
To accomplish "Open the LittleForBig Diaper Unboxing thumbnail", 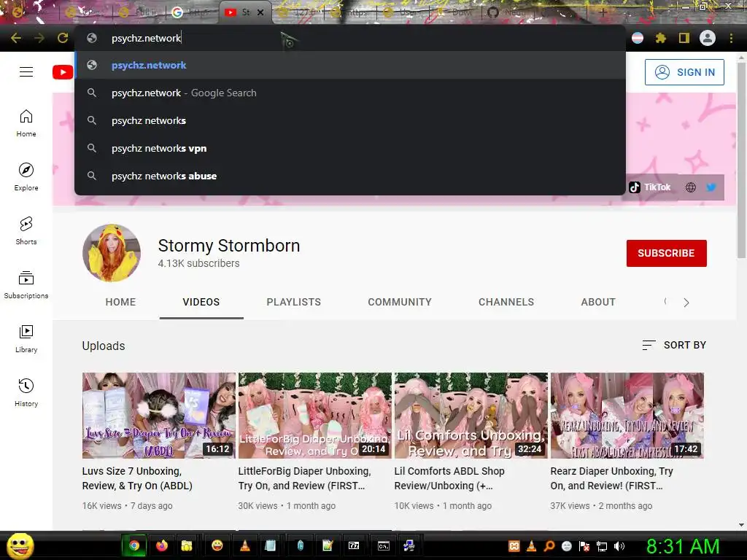I will [x=315, y=416].
